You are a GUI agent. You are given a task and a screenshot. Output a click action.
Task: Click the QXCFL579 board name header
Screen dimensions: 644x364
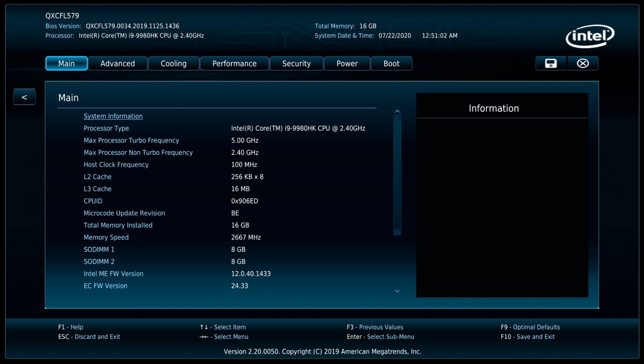point(62,16)
